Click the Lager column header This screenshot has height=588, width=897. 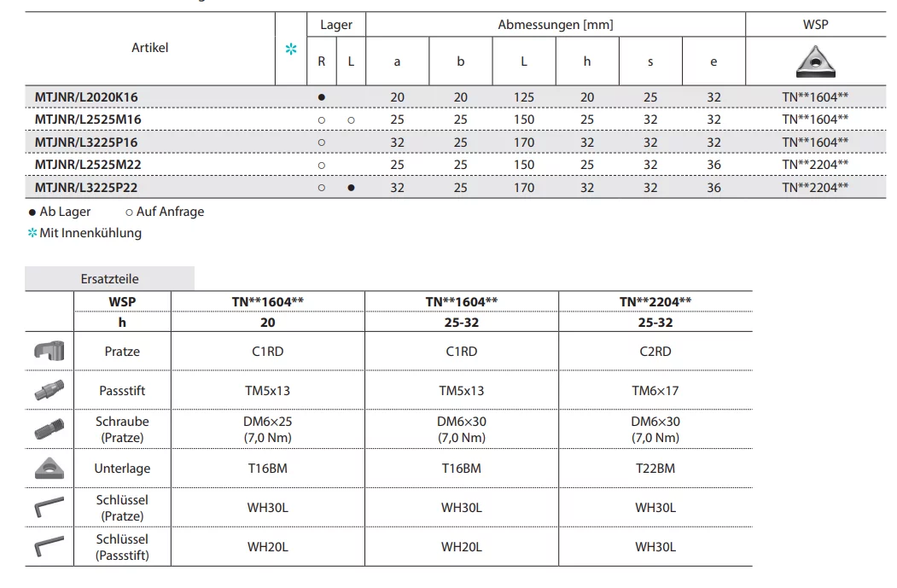tap(336, 25)
